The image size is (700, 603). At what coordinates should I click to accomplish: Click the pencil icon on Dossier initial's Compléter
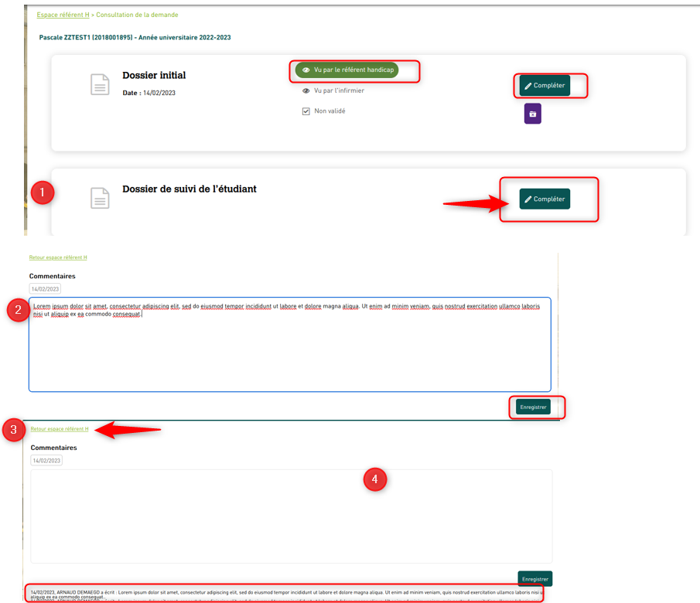pyautogui.click(x=528, y=86)
